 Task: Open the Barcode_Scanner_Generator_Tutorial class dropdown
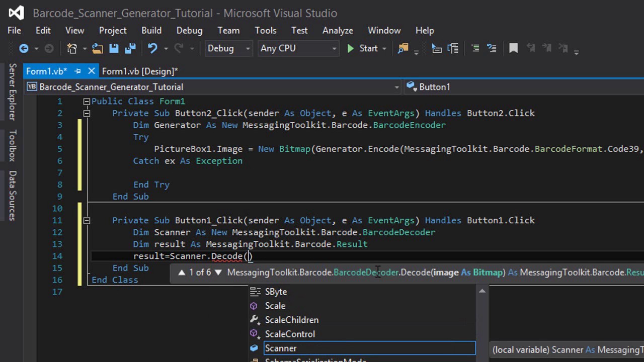tap(213, 87)
